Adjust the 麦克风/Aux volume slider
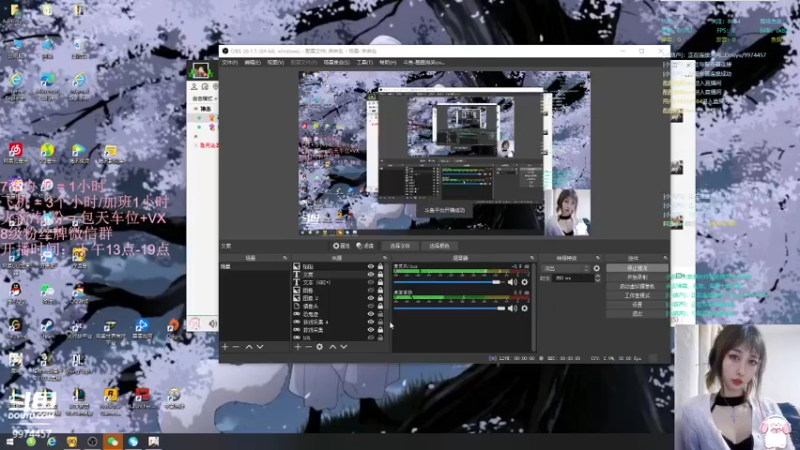Screen dimensions: 800x450 449,282
